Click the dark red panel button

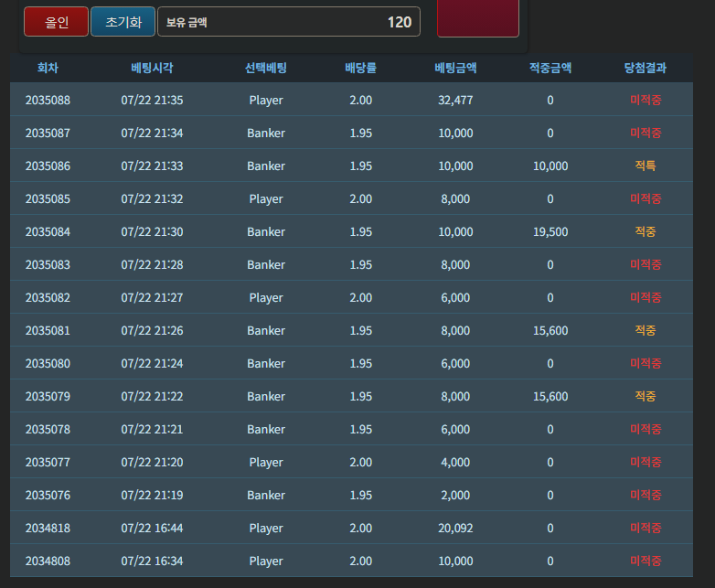click(x=478, y=17)
